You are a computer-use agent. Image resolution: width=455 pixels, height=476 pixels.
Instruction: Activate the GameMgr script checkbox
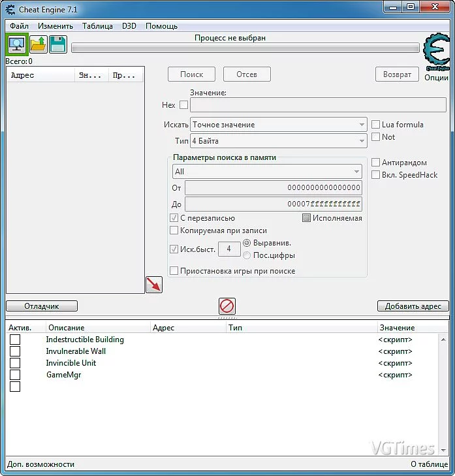pyautogui.click(x=15, y=375)
